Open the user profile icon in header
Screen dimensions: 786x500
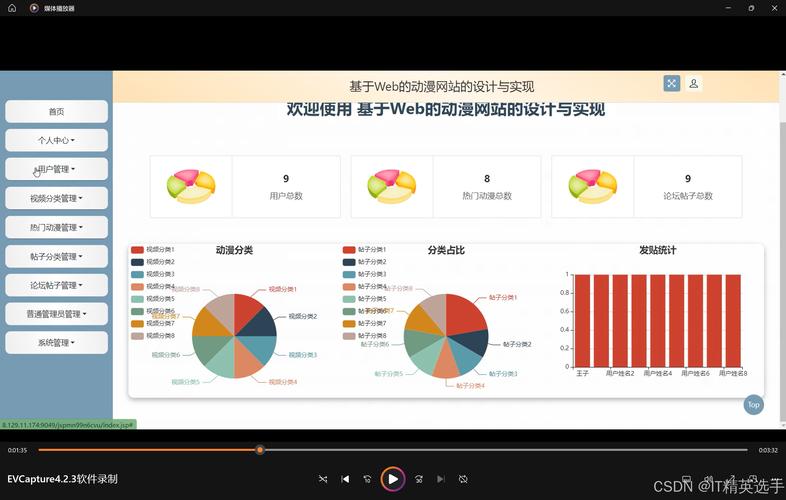pos(694,83)
